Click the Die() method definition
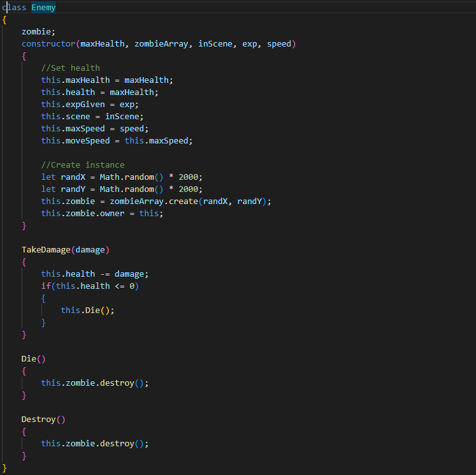The width and height of the screenshot is (476, 475). click(33, 359)
